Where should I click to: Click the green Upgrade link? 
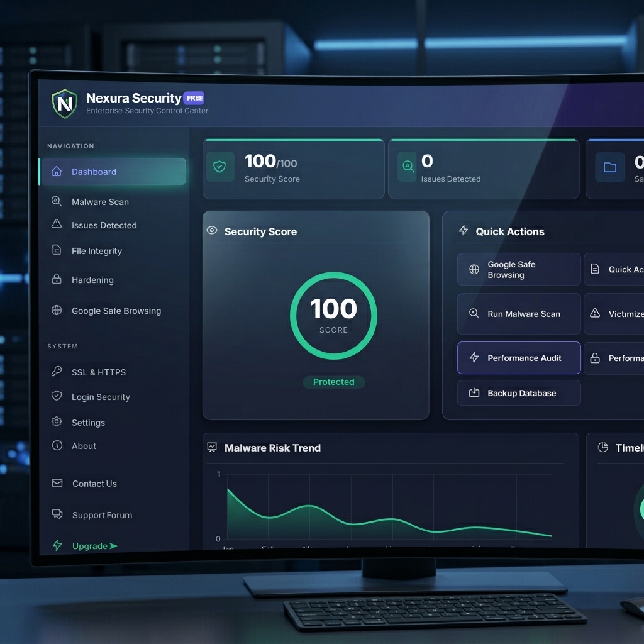tap(94, 546)
